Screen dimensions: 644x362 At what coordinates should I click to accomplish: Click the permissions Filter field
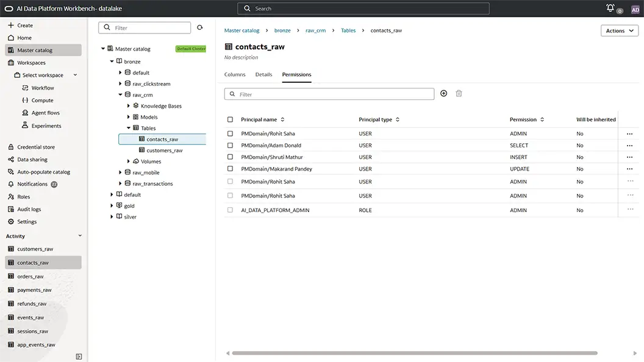click(329, 94)
